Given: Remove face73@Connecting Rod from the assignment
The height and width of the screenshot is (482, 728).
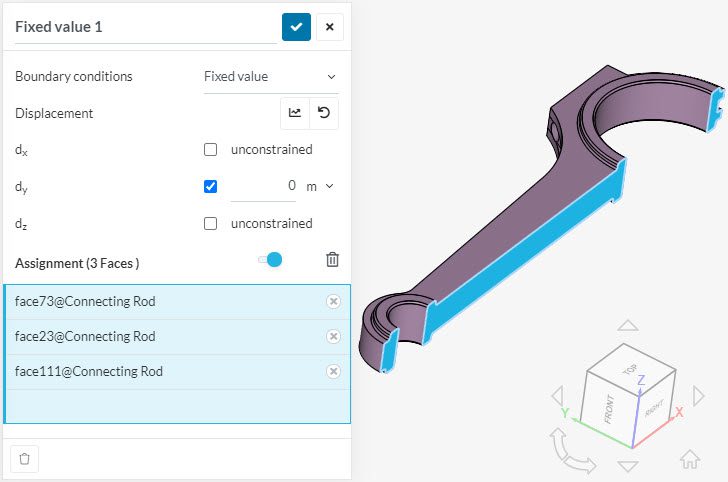Looking at the screenshot, I should (x=333, y=301).
